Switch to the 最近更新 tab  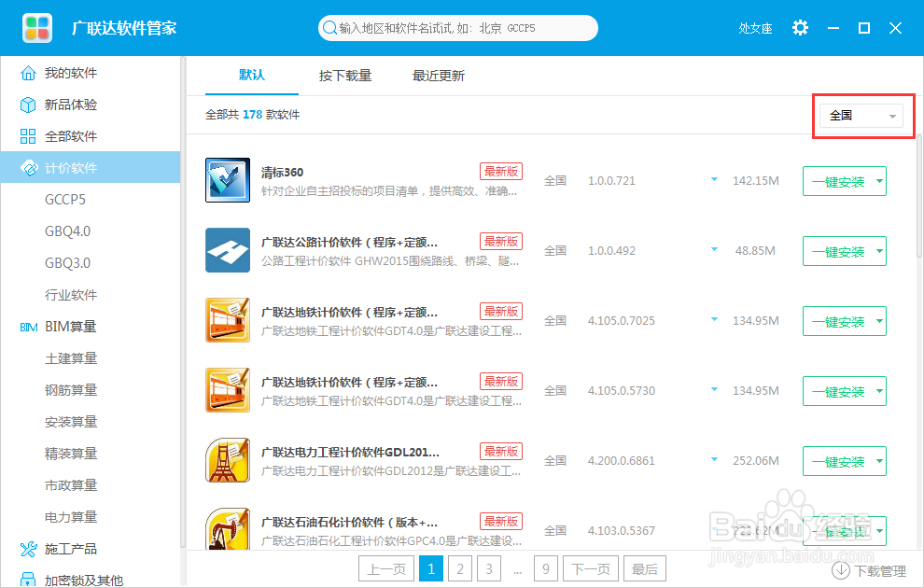tap(439, 76)
